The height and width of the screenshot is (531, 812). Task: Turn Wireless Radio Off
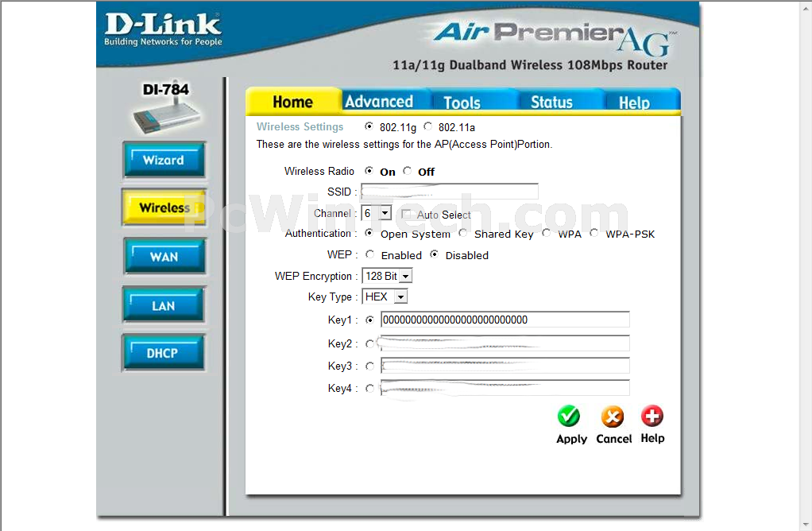pyautogui.click(x=408, y=171)
